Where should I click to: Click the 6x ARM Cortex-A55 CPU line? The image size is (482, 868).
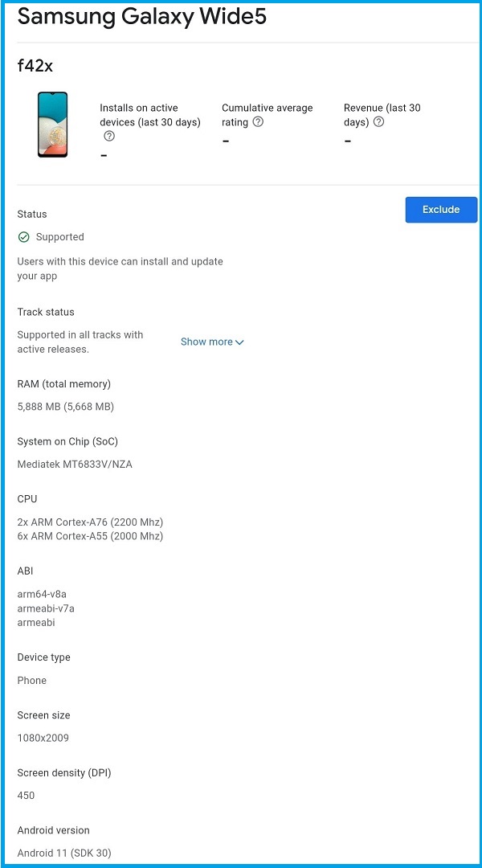90,536
